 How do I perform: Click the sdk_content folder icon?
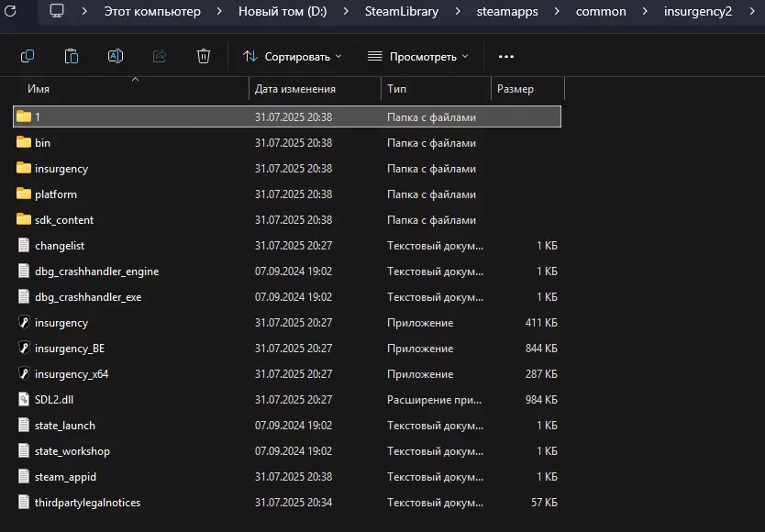24,219
